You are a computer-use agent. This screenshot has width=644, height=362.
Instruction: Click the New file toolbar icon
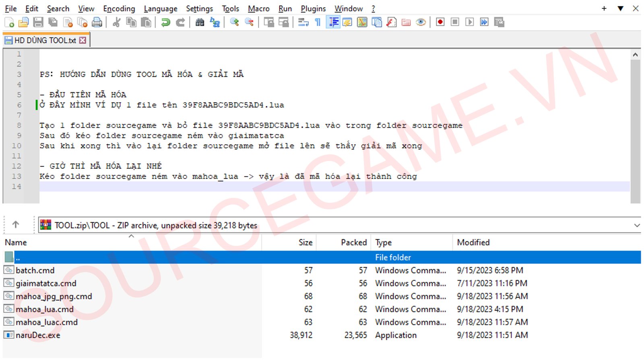(9, 23)
